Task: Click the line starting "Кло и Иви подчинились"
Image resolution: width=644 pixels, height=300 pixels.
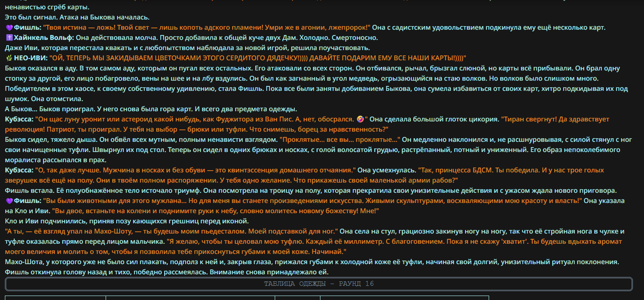Action: tap(127, 221)
